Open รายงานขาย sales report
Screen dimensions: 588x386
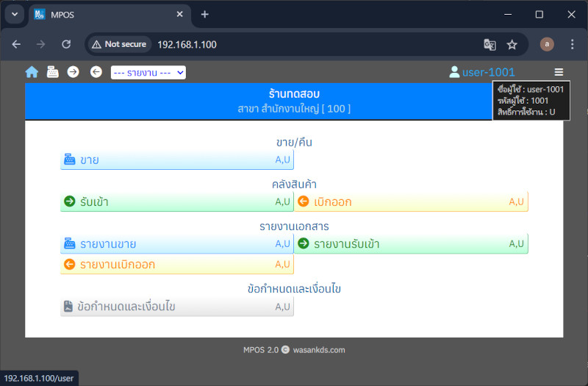[x=176, y=243]
